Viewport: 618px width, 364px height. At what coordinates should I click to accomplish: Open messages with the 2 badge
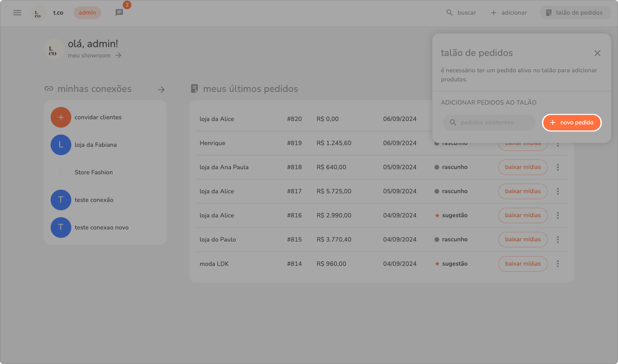point(119,13)
